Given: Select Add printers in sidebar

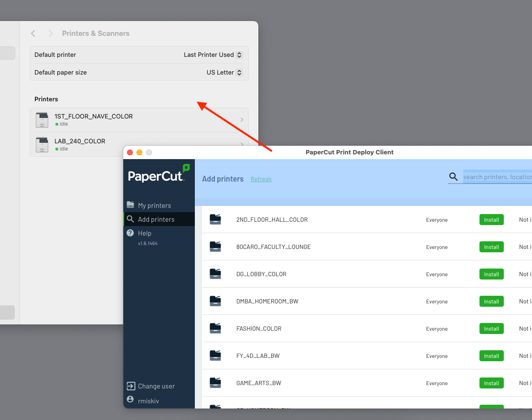Looking at the screenshot, I should pos(159,219).
